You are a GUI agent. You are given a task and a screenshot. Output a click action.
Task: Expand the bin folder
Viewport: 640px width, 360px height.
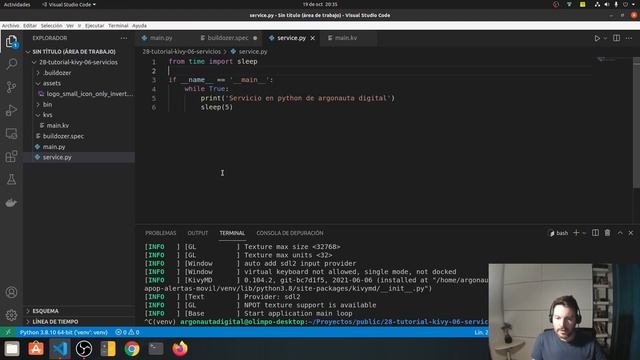point(47,104)
